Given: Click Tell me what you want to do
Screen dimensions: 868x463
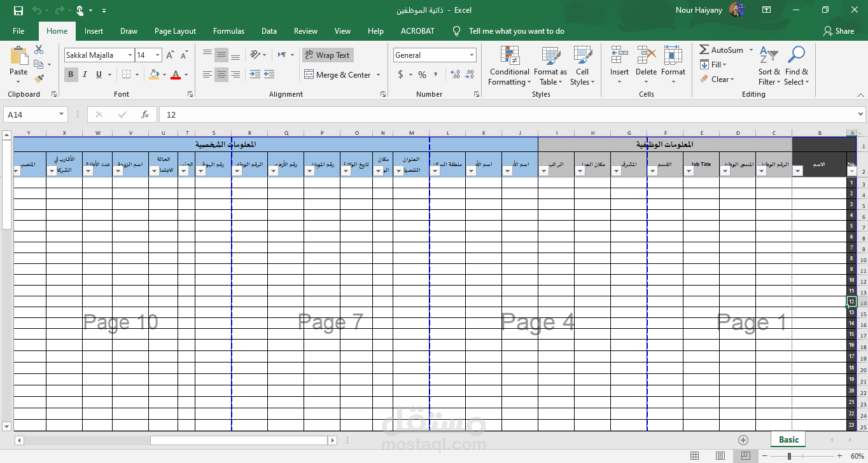Looking at the screenshot, I should [x=516, y=31].
